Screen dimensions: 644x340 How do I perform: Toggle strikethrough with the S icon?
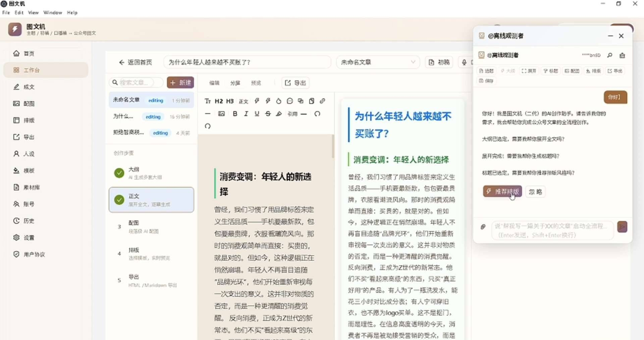pyautogui.click(x=268, y=114)
